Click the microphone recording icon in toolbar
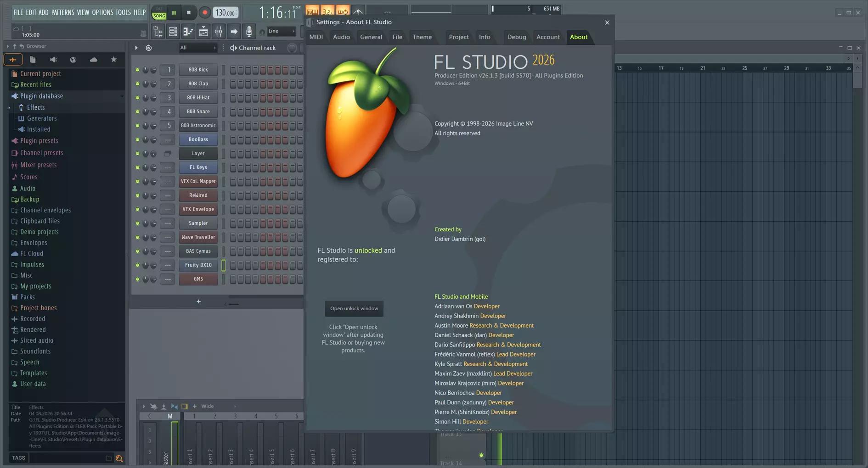 click(249, 32)
